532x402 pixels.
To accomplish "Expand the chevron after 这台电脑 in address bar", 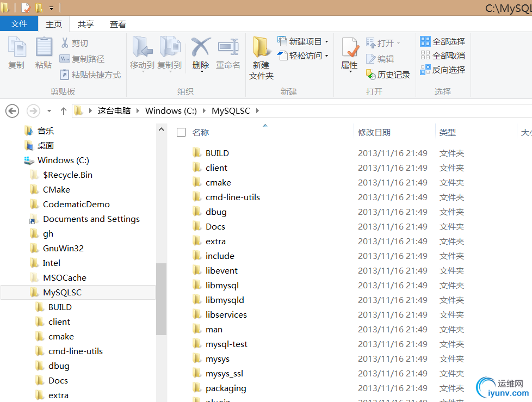I will 138,110.
